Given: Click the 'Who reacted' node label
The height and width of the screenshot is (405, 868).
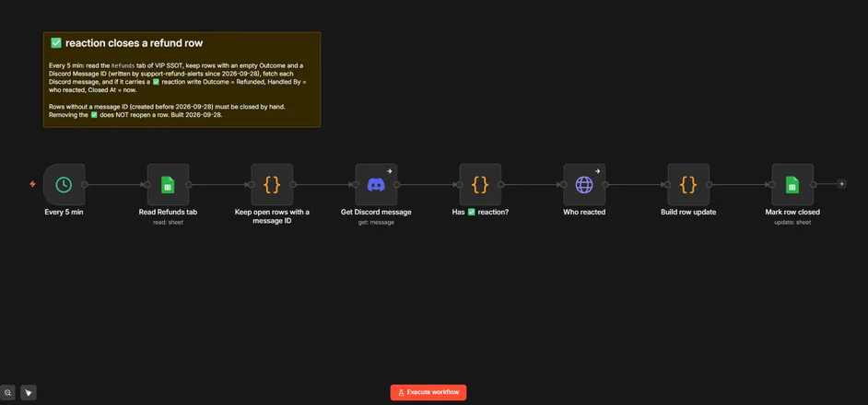Looking at the screenshot, I should pyautogui.click(x=584, y=212).
